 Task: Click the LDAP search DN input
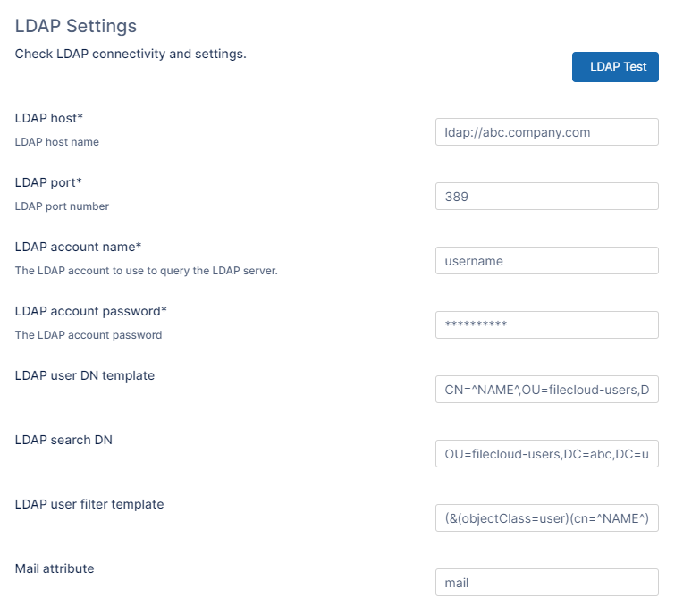(546, 454)
